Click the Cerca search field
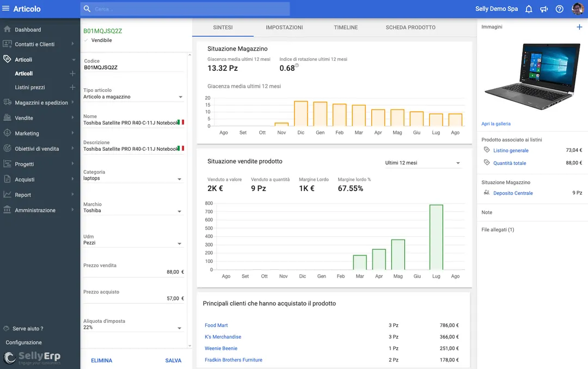This screenshot has width=588, height=369. [x=185, y=9]
